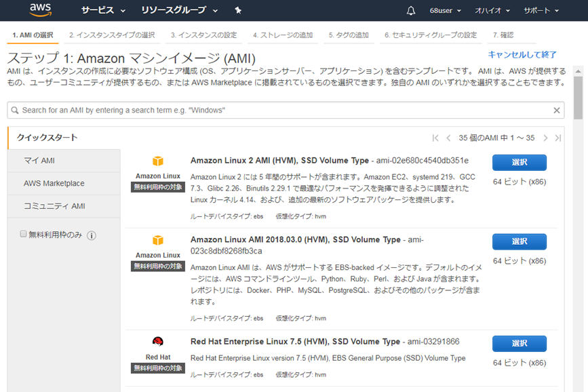This screenshot has width=588, height=392.
Task: Enable the 無料利用枠のみ checkbox
Action: point(23,234)
